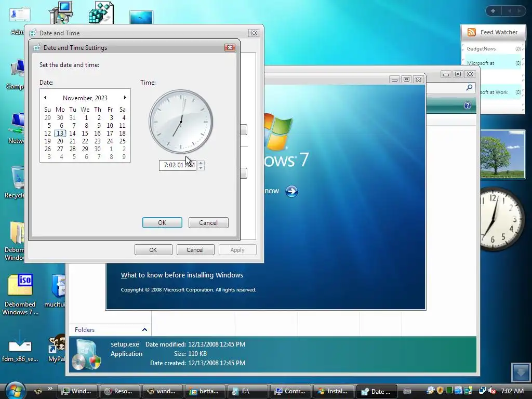The height and width of the screenshot is (399, 532).
Task: Close the Date and Time Settings dialog
Action: coord(230,47)
